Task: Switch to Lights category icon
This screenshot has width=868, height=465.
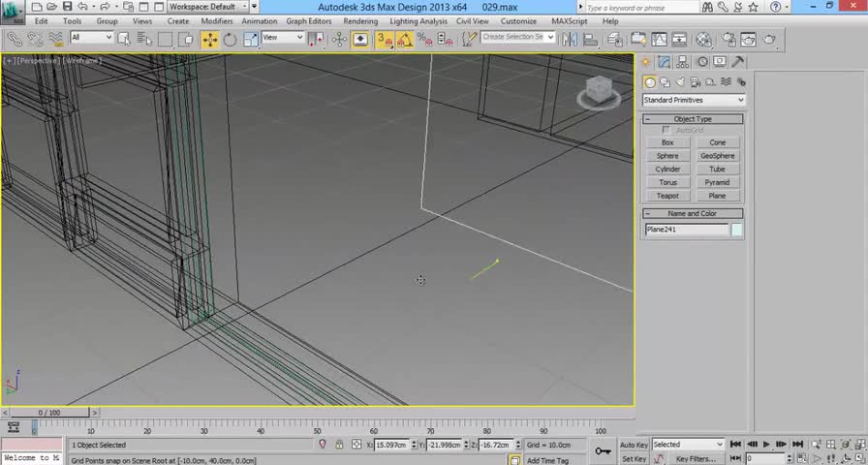Action: click(680, 82)
